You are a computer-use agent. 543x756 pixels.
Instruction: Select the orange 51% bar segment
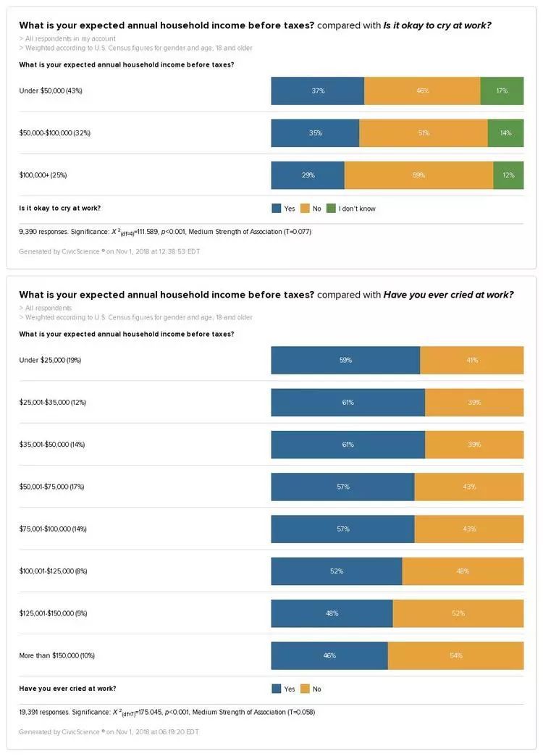pyautogui.click(x=423, y=133)
